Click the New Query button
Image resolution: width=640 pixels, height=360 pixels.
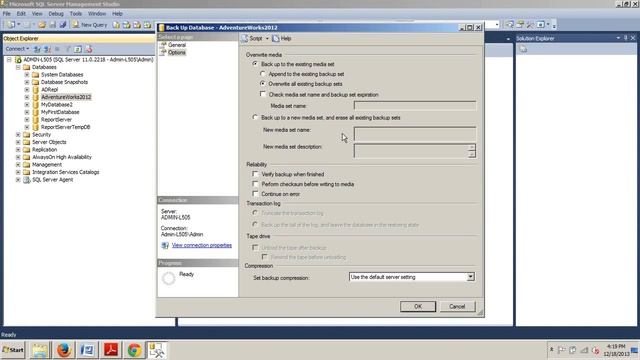(89, 25)
